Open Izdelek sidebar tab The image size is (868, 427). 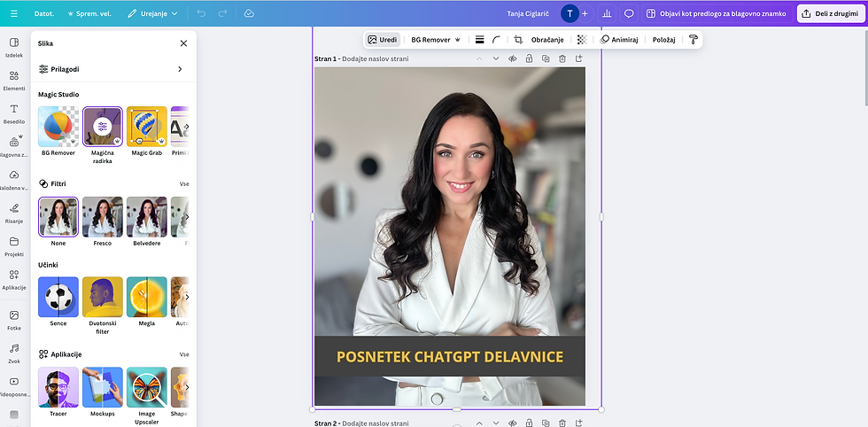[14, 48]
